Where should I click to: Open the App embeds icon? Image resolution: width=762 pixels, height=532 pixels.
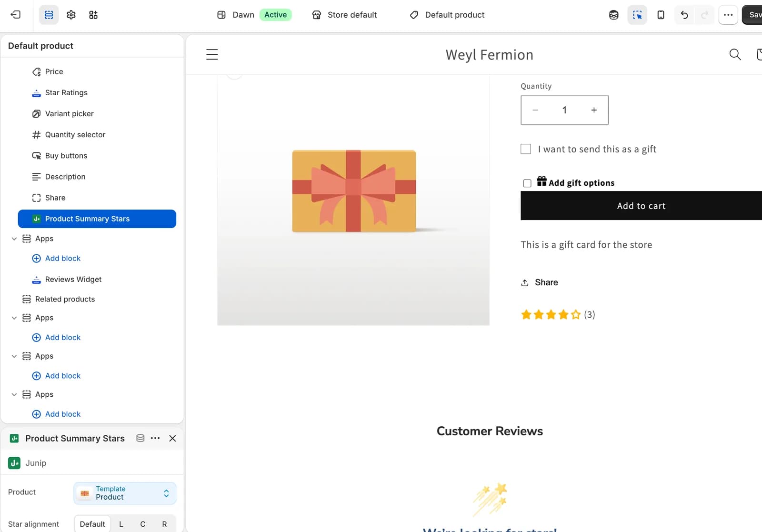pyautogui.click(x=93, y=15)
